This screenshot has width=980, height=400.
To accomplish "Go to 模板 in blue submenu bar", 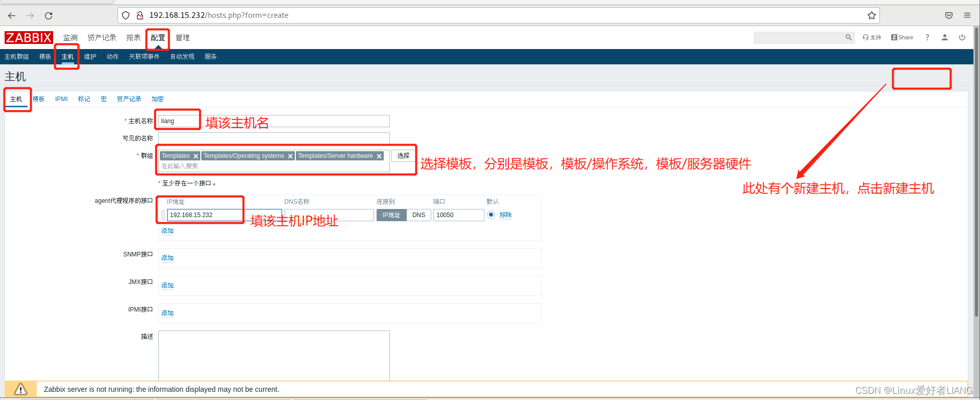I will click(x=45, y=57).
